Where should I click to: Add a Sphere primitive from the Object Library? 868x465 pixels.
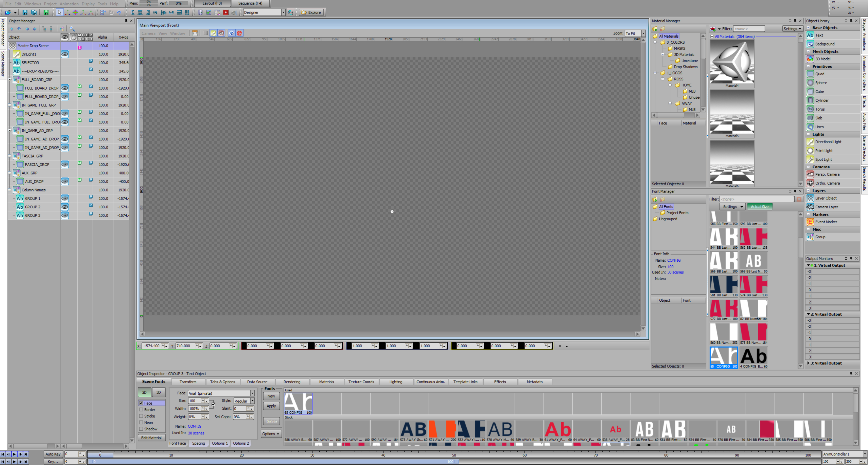[x=821, y=83]
